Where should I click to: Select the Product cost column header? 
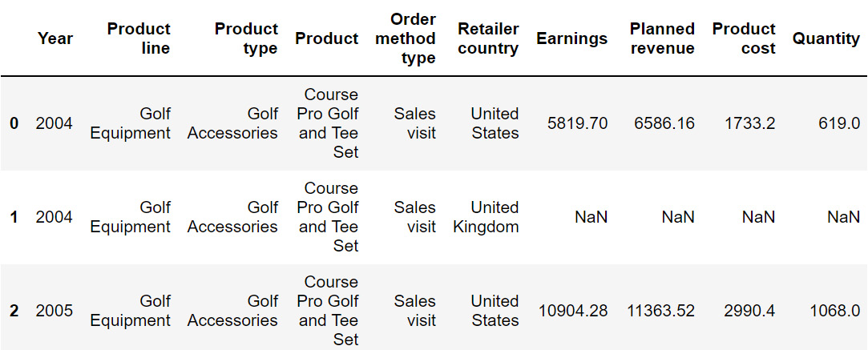[x=744, y=38]
